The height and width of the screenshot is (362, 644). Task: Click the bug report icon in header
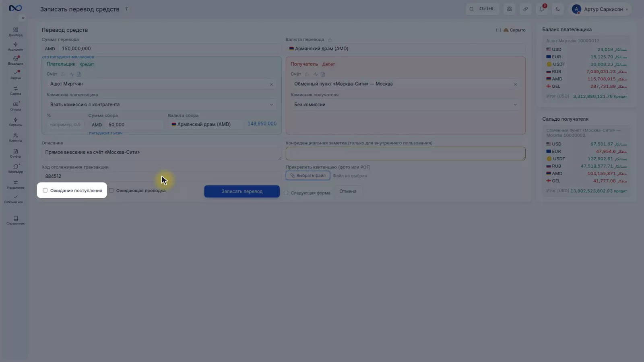point(510,9)
